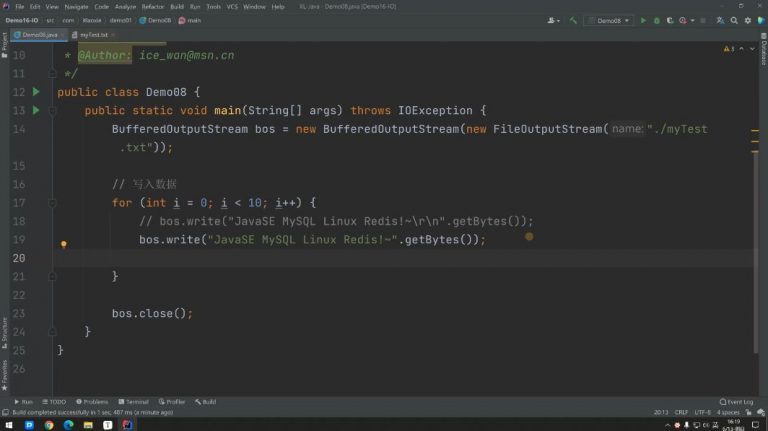Build the project using the hammer icon
The width and height of the screenshot is (768, 431).
tap(574, 19)
